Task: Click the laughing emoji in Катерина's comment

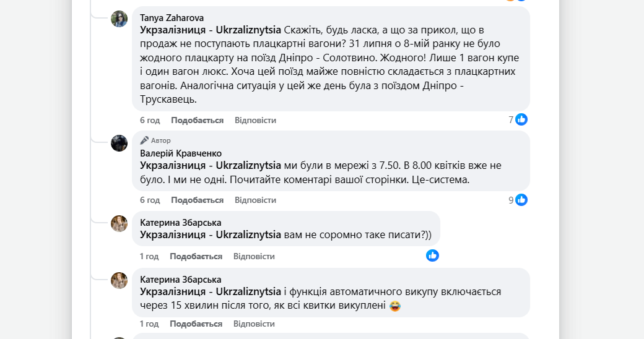Action: click(x=394, y=306)
